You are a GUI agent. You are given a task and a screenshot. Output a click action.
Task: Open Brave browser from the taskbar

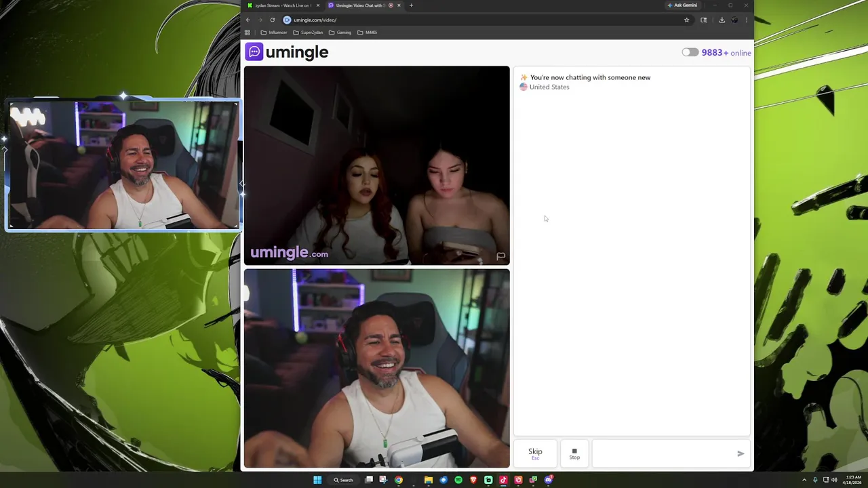[x=473, y=480]
